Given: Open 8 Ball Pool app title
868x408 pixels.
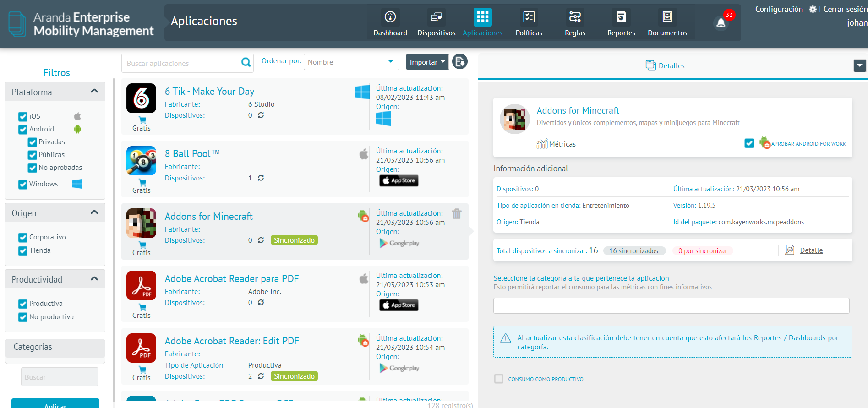Looking at the screenshot, I should click(x=192, y=154).
